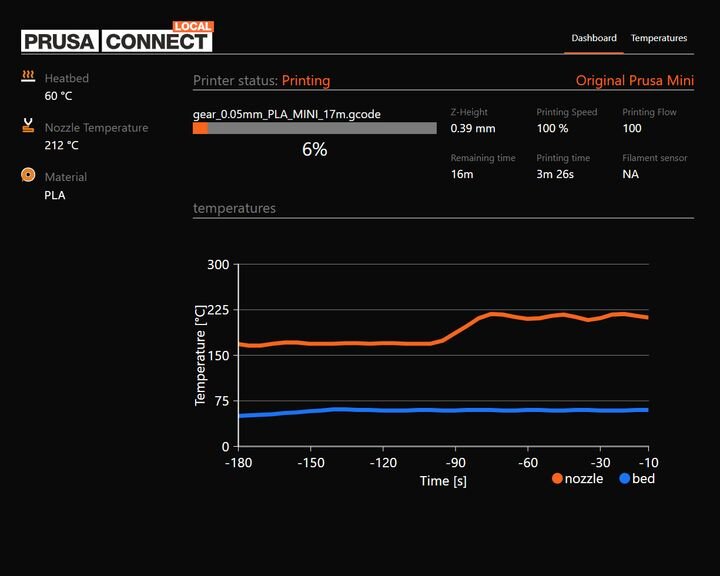Open the Dashboard tab
The height and width of the screenshot is (576, 720).
(594, 38)
